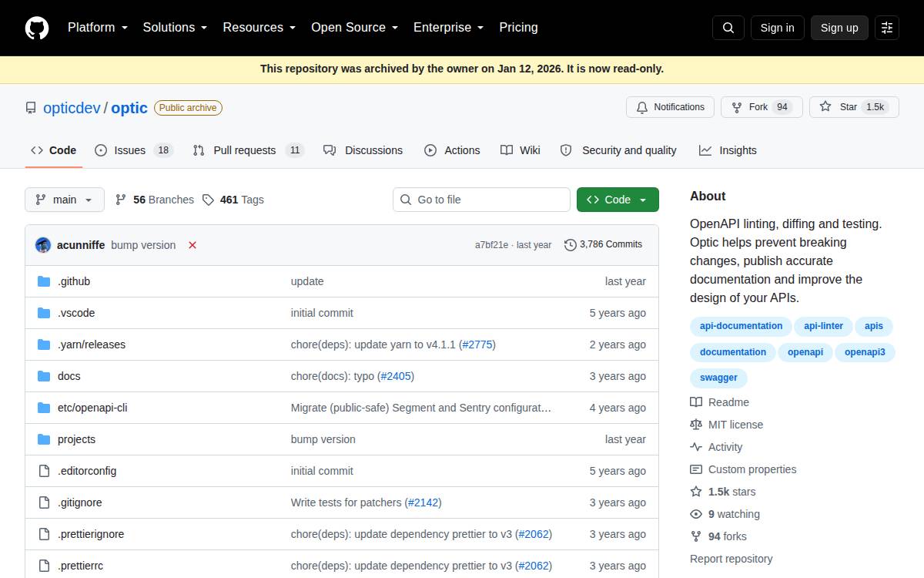This screenshot has width=924, height=578.
Task: Open the Solutions dropdown menu
Action: tap(175, 28)
